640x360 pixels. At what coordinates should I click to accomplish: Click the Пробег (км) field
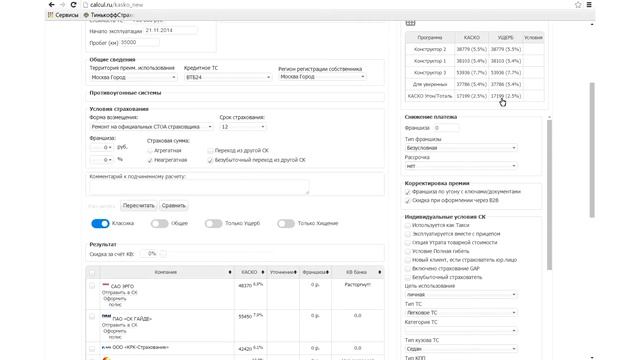tap(140, 42)
